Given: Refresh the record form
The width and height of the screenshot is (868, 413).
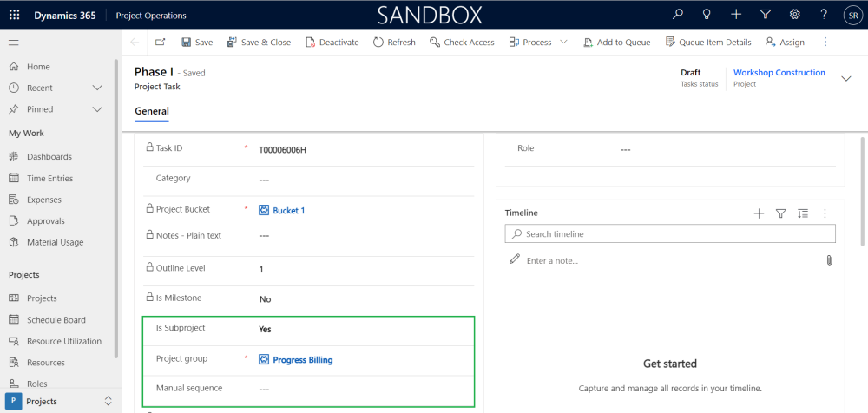Looking at the screenshot, I should [394, 42].
